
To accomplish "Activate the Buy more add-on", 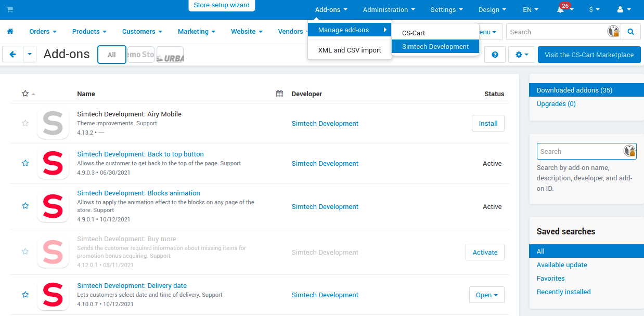I will [485, 252].
